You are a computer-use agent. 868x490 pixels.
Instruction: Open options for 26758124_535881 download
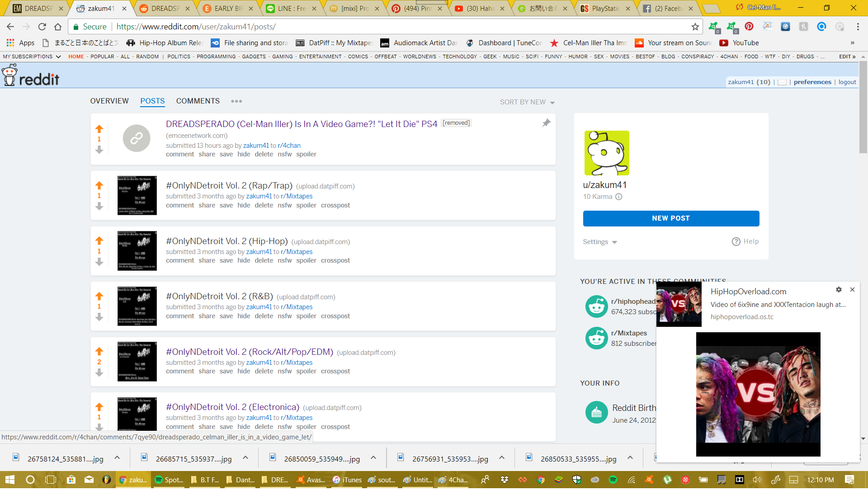[117, 457]
